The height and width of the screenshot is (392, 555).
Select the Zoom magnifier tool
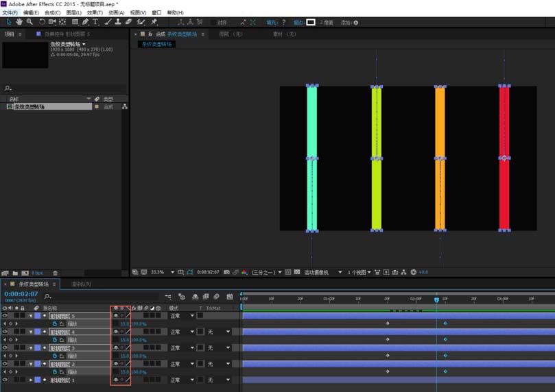tap(29, 22)
